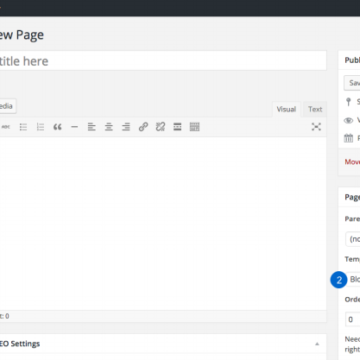Image resolution: width=360 pixels, height=360 pixels.
Task: Open the Template dropdown
Action: (354, 279)
